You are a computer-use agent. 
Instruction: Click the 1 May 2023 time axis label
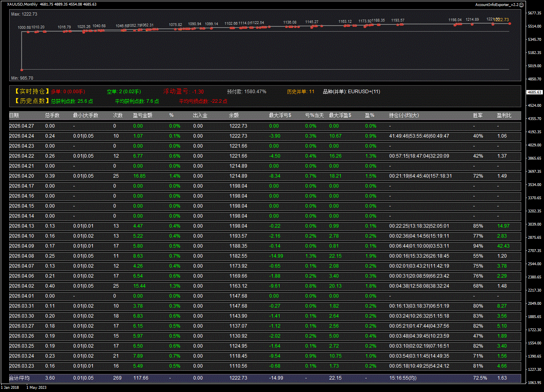37,387
